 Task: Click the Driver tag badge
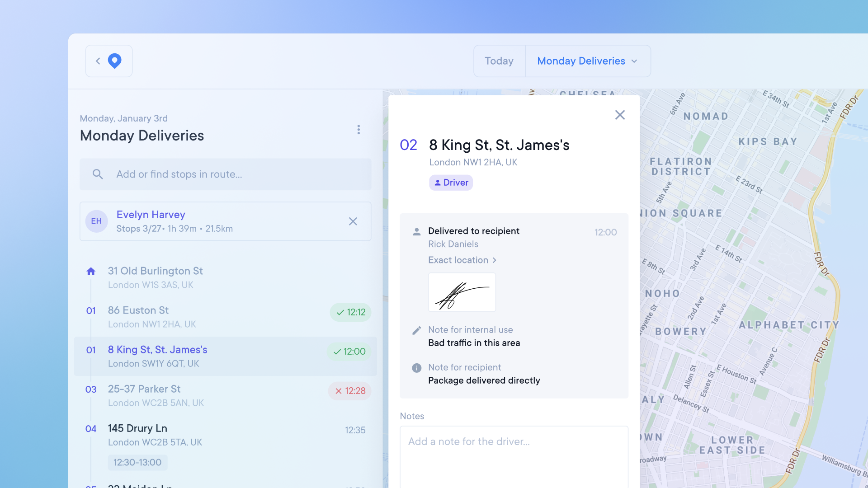coord(451,183)
